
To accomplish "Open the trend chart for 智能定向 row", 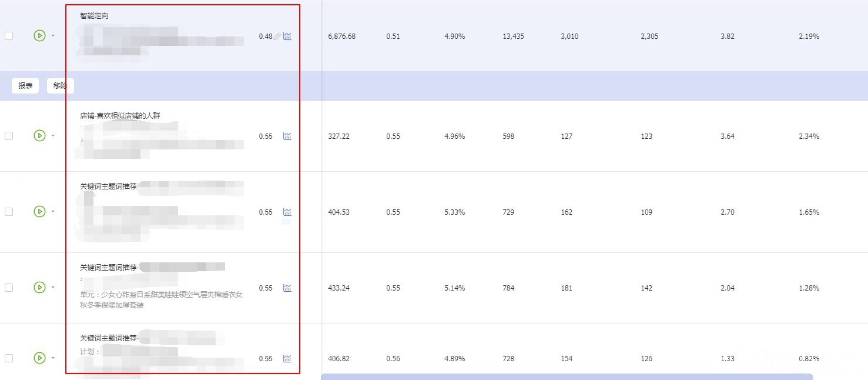I will 287,36.
